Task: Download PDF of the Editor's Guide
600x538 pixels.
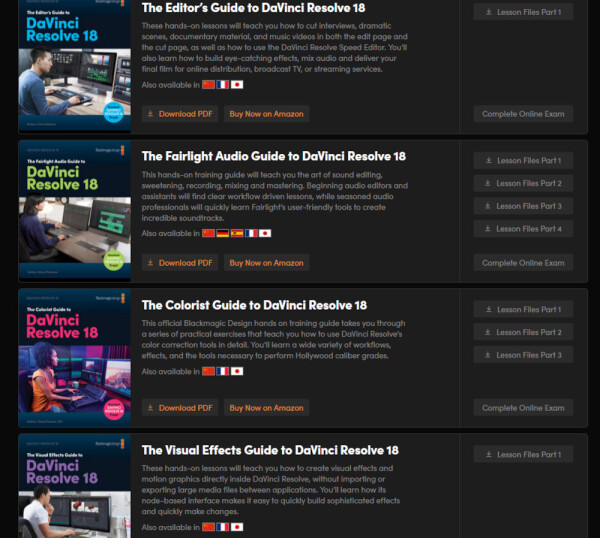Action: click(x=180, y=114)
